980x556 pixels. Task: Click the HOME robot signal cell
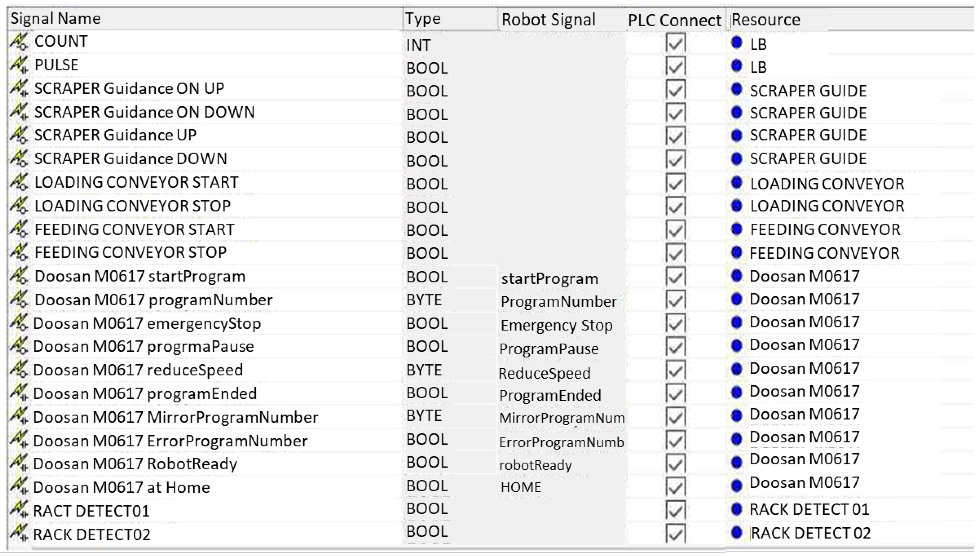click(x=521, y=488)
